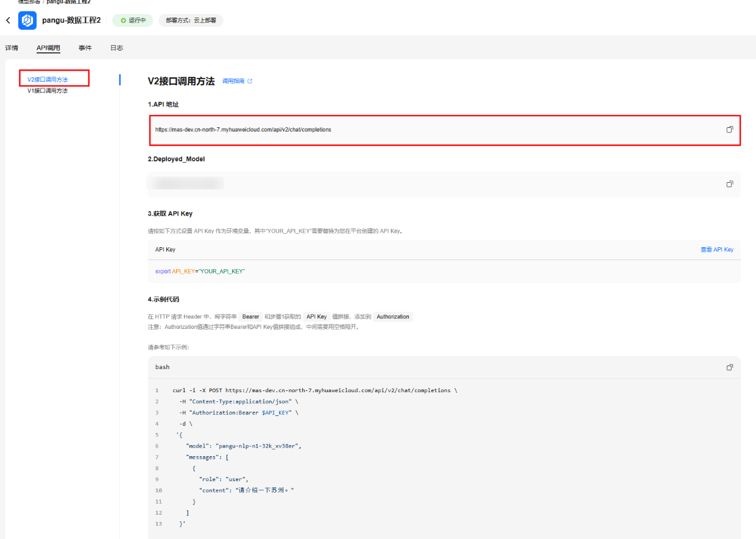Click the pangu model hexagon logo icon
Screen dimensions: 756x539
pos(27,21)
